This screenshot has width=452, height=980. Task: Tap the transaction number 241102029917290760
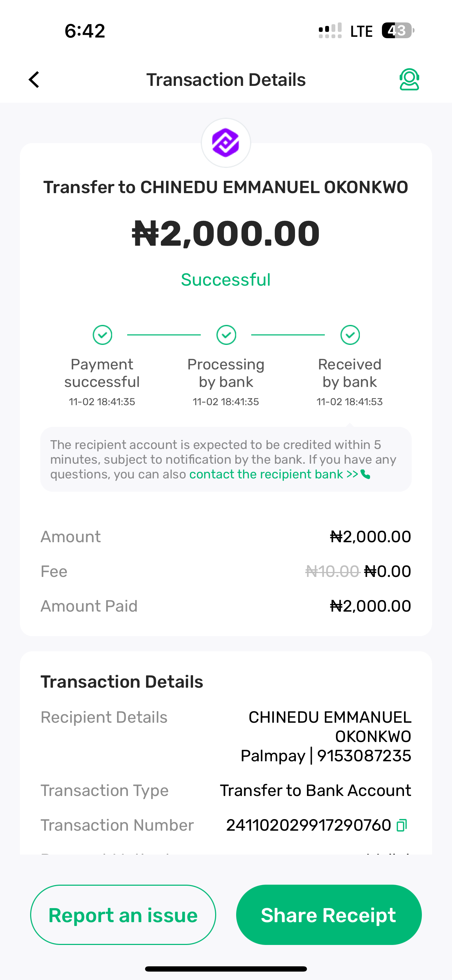pyautogui.click(x=308, y=825)
